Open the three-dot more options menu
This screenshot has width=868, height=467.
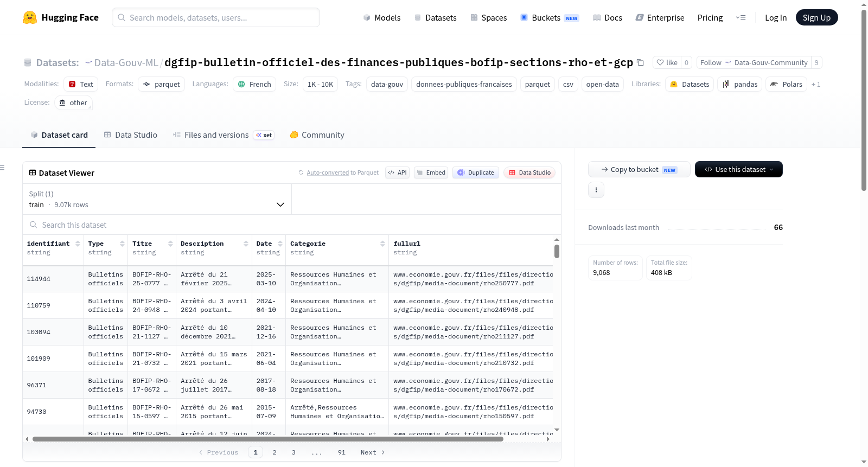click(596, 190)
